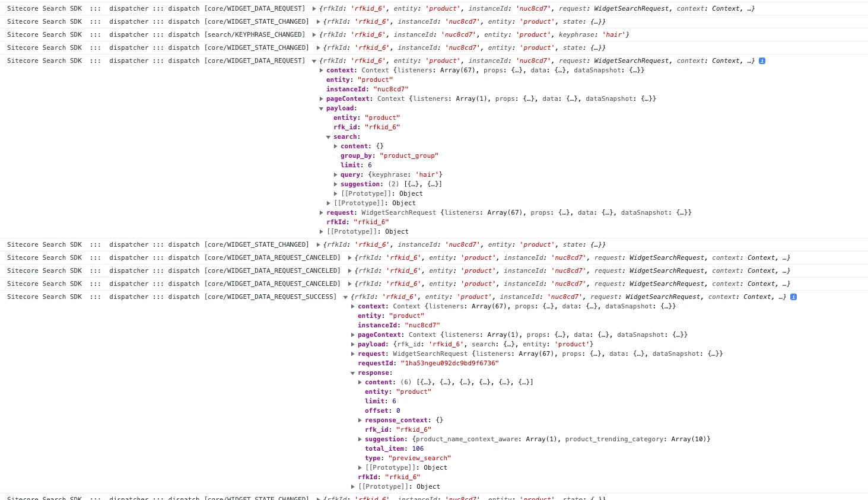
Task: Expand suggestion (2) array under search
Action: tap(336, 184)
